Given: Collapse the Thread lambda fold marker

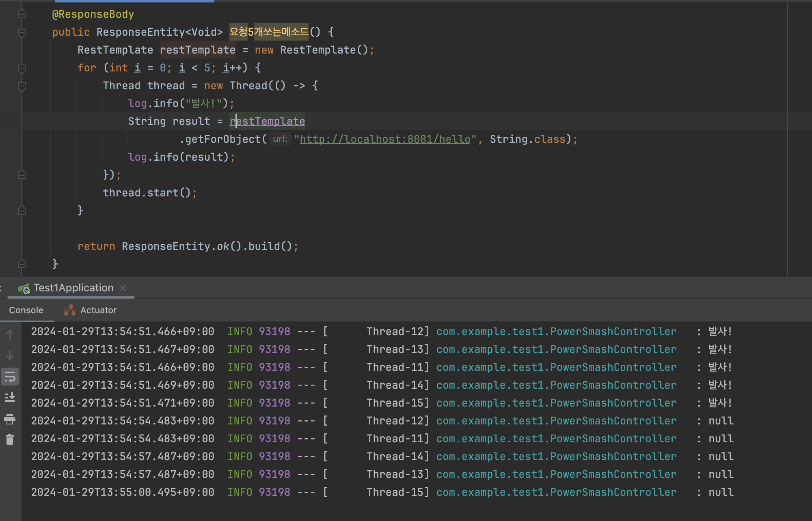Looking at the screenshot, I should [x=22, y=86].
